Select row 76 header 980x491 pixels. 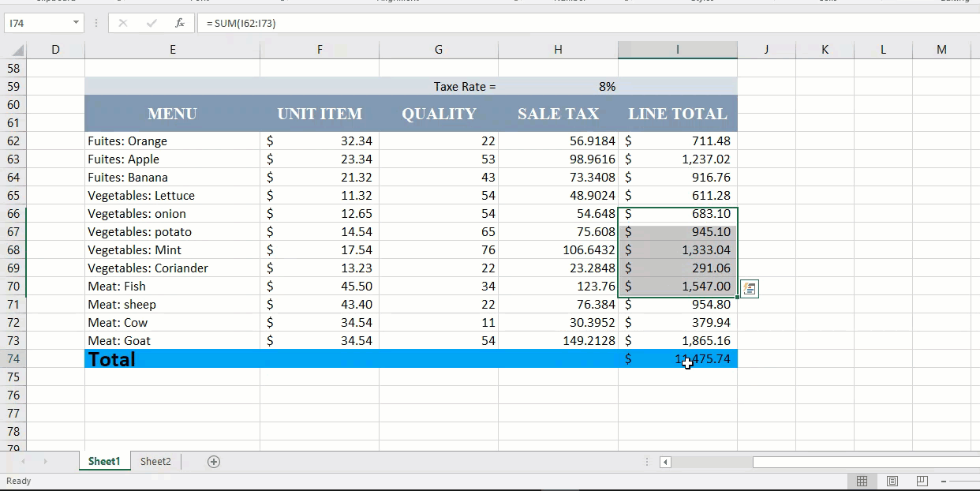tap(13, 395)
